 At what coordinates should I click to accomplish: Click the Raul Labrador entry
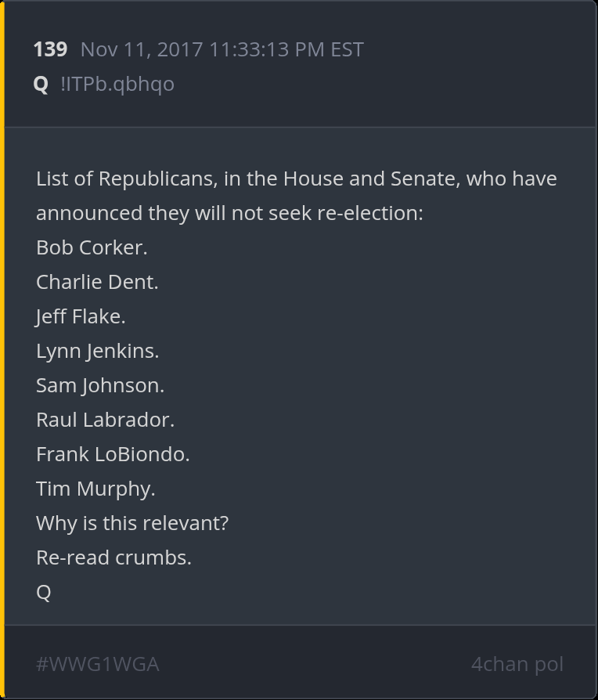(x=105, y=420)
